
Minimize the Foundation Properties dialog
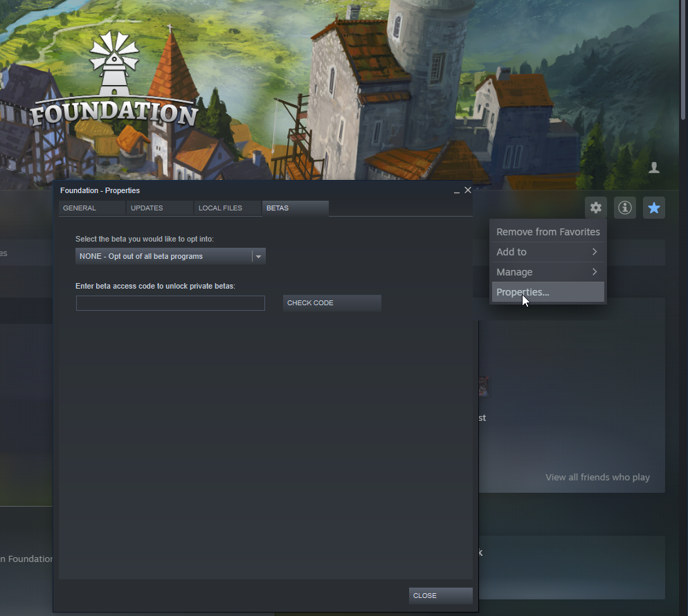[457, 191]
